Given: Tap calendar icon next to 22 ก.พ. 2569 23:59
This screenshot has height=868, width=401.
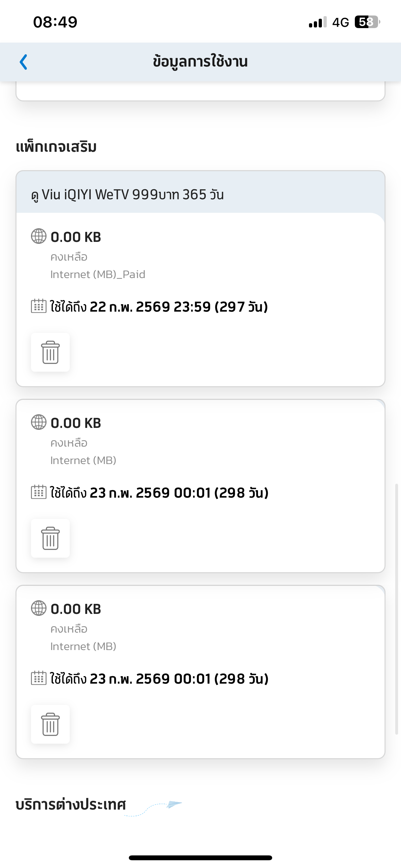Looking at the screenshot, I should coord(39,306).
